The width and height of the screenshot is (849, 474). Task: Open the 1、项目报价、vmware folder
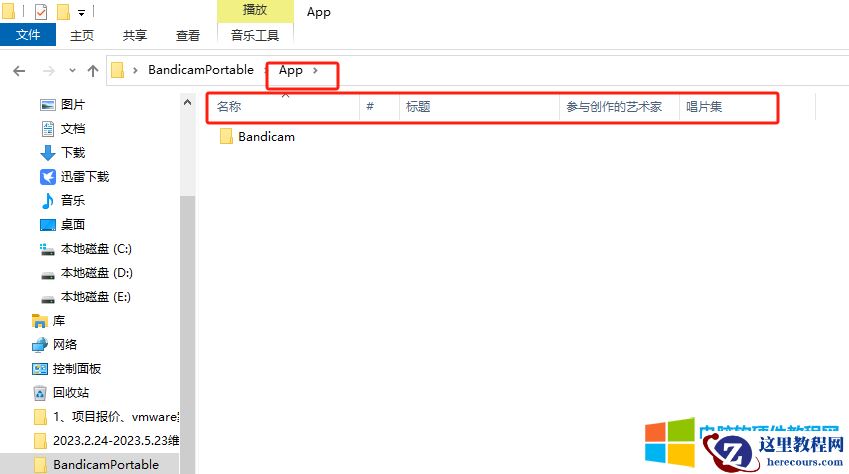point(116,417)
